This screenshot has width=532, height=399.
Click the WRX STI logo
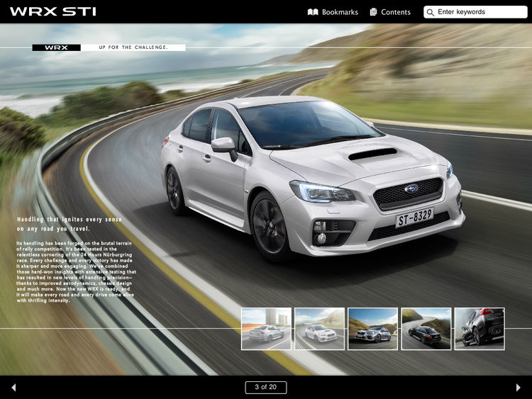tap(52, 11)
